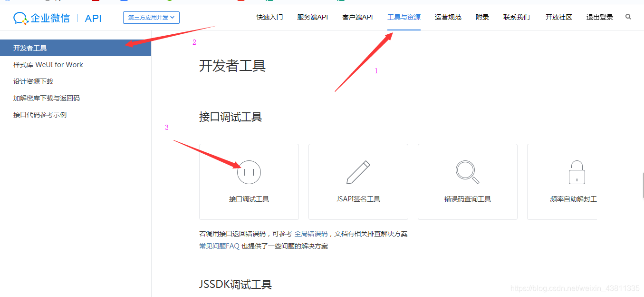Screen dimensions: 644x297
Task: Click the JSSDK调试工具 section heading
Action: (x=235, y=285)
